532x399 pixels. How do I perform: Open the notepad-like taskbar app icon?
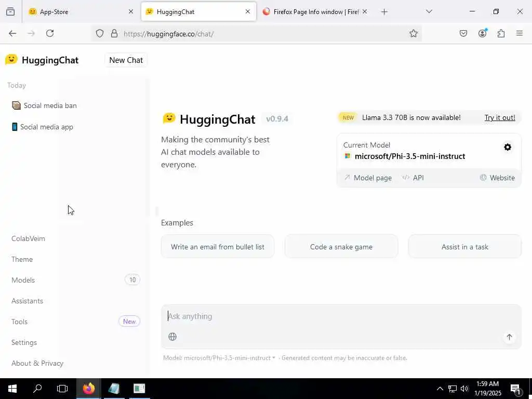click(x=114, y=389)
